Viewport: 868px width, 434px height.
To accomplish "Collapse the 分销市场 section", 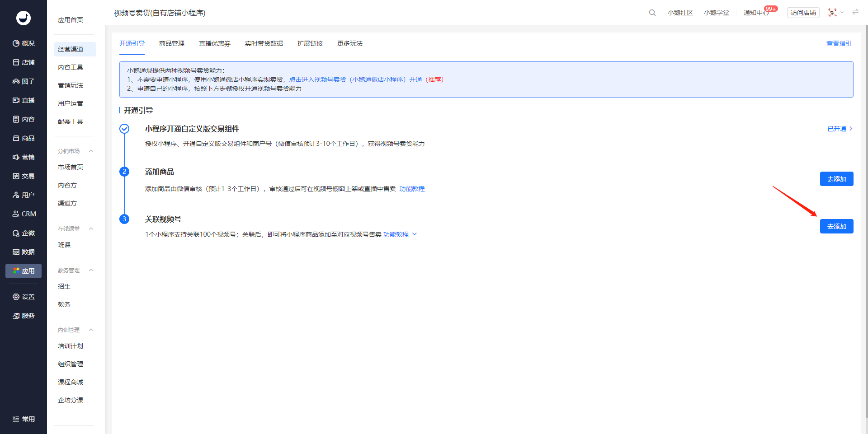I will pyautogui.click(x=91, y=151).
